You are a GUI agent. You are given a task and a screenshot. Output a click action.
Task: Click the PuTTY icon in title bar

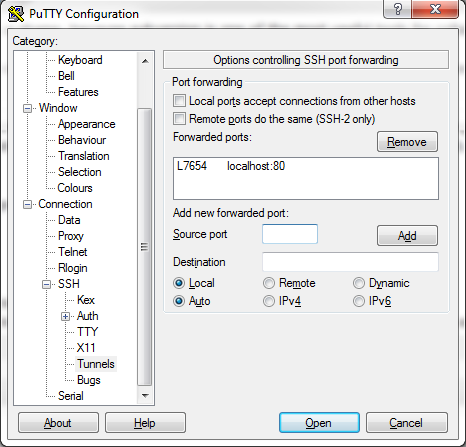(16, 14)
